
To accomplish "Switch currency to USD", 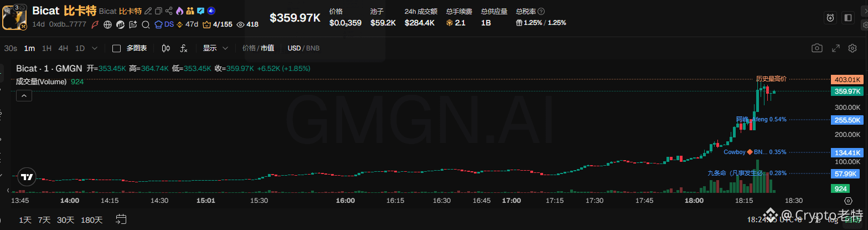I will (x=294, y=48).
